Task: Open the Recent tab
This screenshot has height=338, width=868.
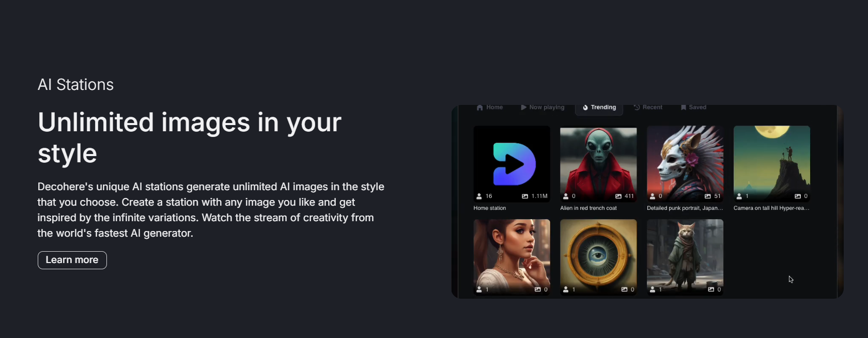Action: click(x=648, y=107)
